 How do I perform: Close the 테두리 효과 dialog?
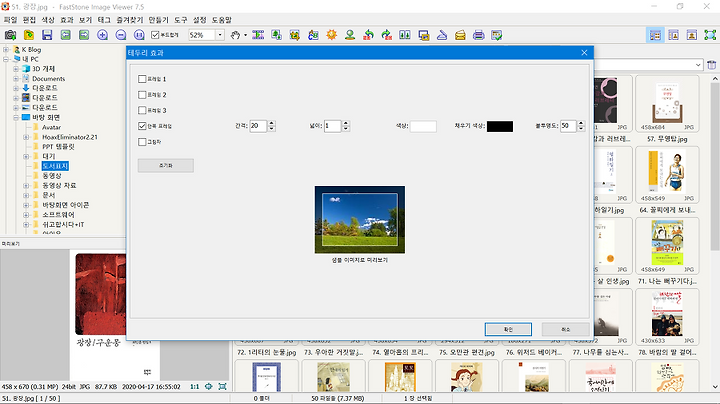point(584,53)
